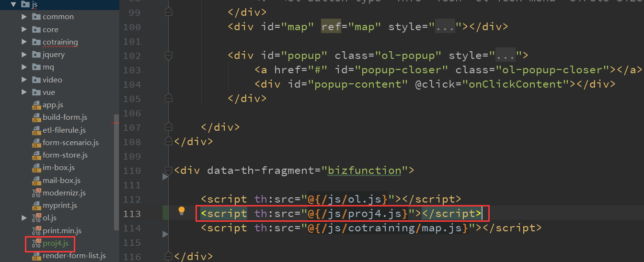The image size is (644, 262).
Task: Click the project tree vertical scrollbar
Action: point(116,172)
